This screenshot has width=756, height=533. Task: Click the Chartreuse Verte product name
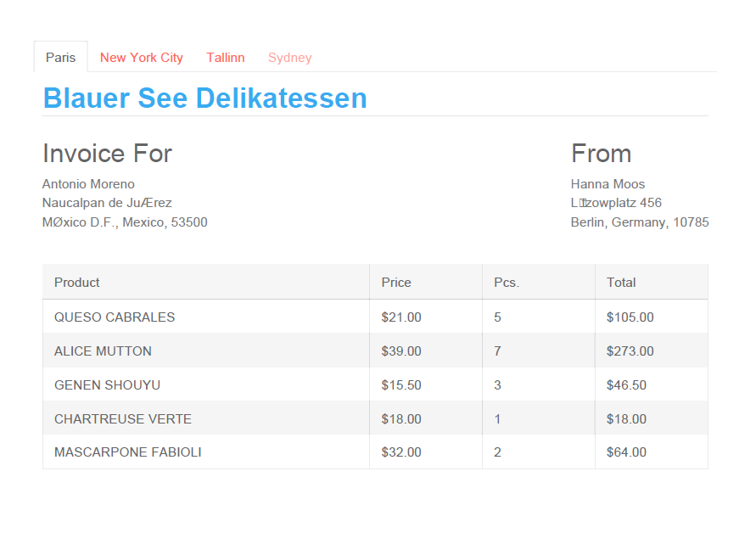(123, 419)
